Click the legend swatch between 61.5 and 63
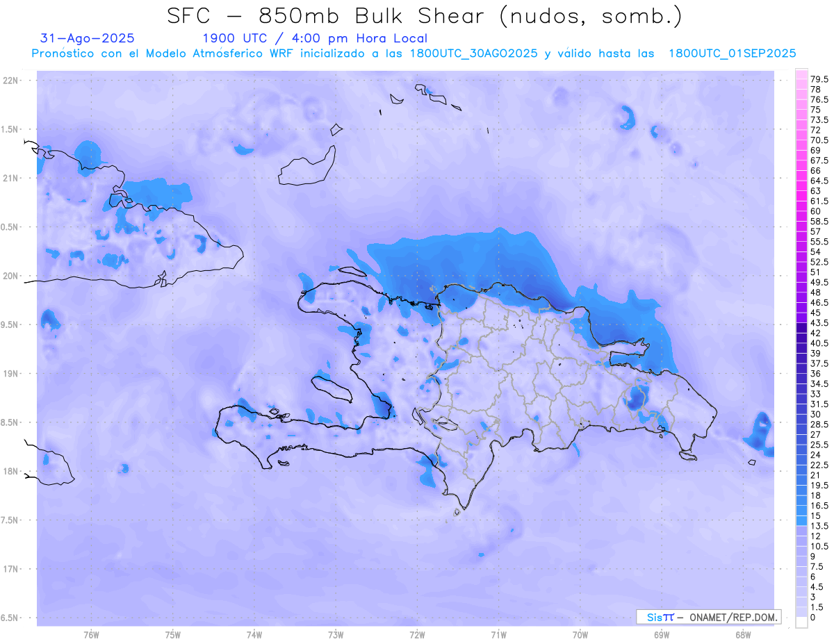The height and width of the screenshot is (644, 834). 801,197
